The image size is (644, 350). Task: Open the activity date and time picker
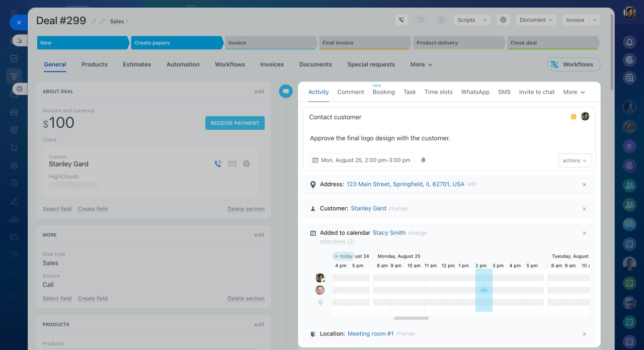[361, 160]
